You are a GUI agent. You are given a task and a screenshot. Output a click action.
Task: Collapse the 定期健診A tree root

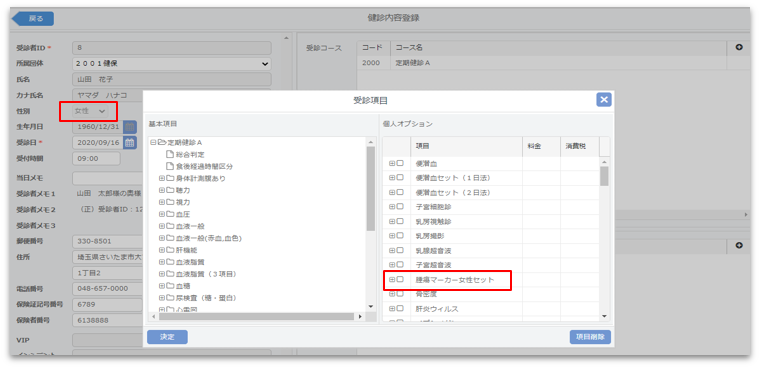point(154,143)
